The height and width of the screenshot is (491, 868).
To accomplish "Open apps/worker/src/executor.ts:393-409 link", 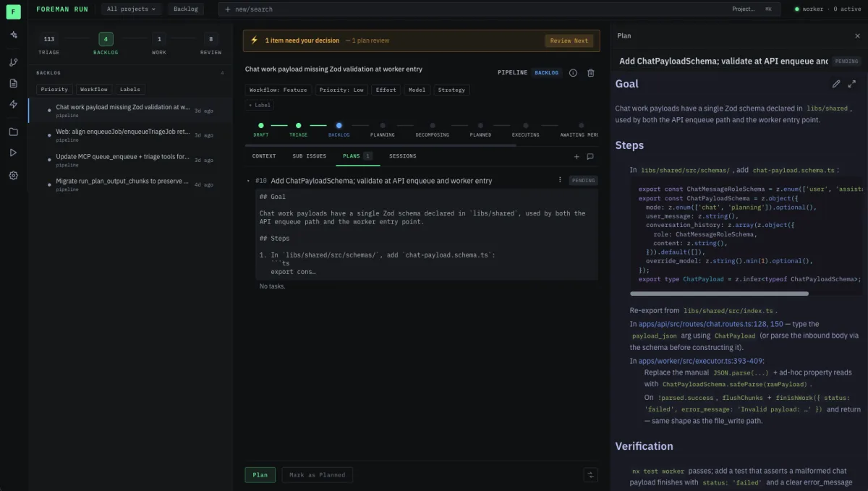I will tap(701, 361).
